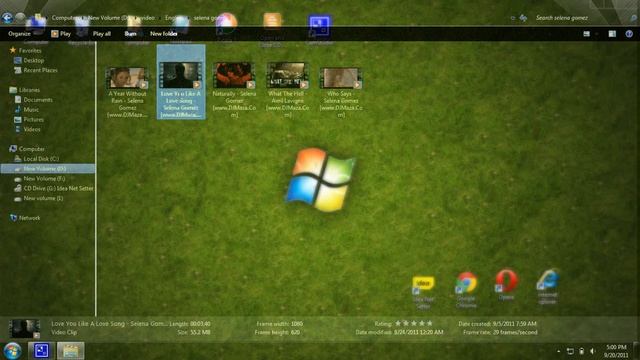Click the network tray icon
This screenshot has width=640, height=360.
click(570, 351)
